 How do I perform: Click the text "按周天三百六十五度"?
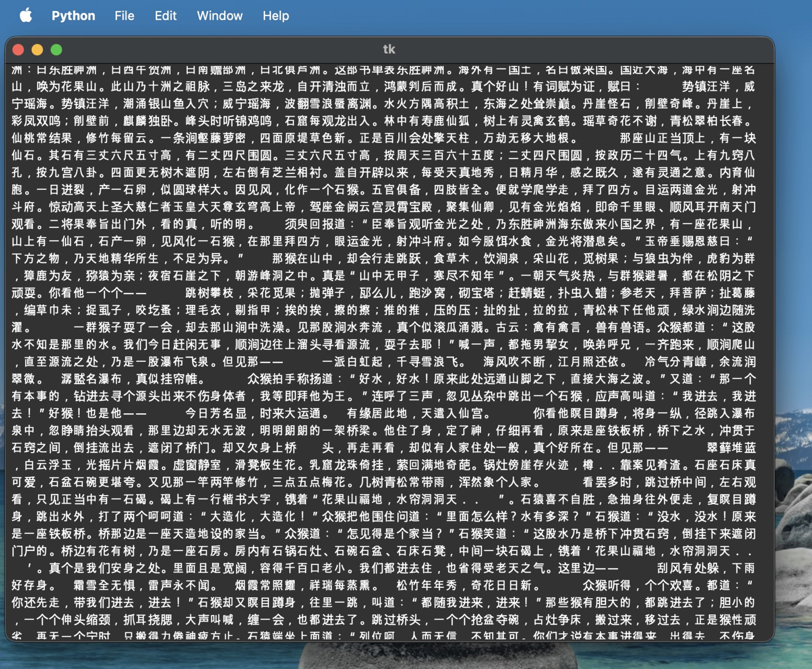[x=439, y=156]
